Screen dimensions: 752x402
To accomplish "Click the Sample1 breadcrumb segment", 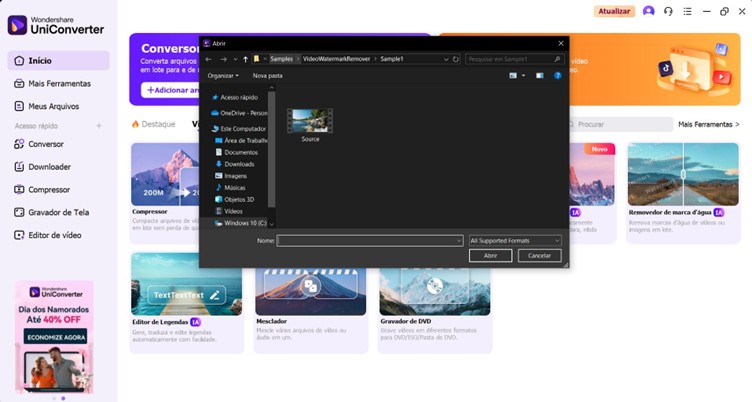I will (392, 59).
